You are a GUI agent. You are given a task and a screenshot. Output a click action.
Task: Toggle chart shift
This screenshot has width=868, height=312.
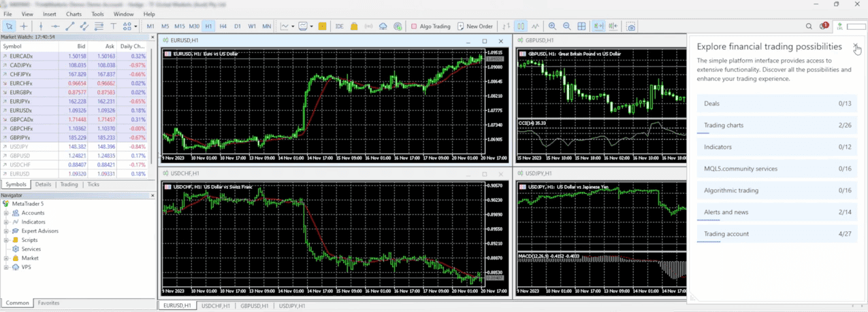613,27
